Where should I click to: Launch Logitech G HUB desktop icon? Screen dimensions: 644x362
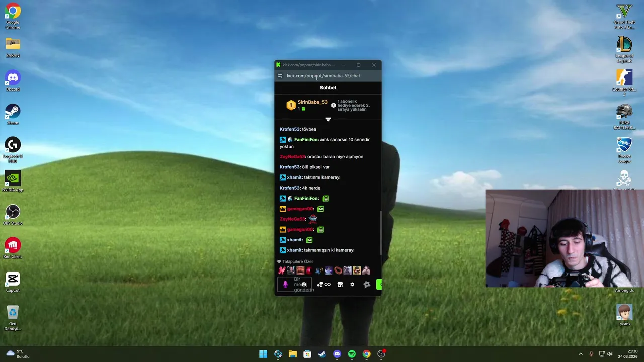pyautogui.click(x=13, y=150)
